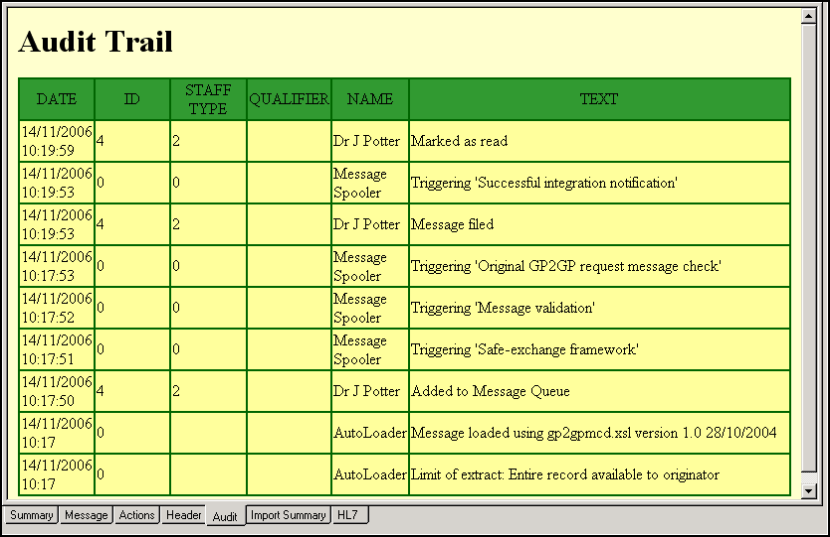Viewport: 830px width, 537px height.
Task: Click the ID column header
Action: click(x=132, y=99)
